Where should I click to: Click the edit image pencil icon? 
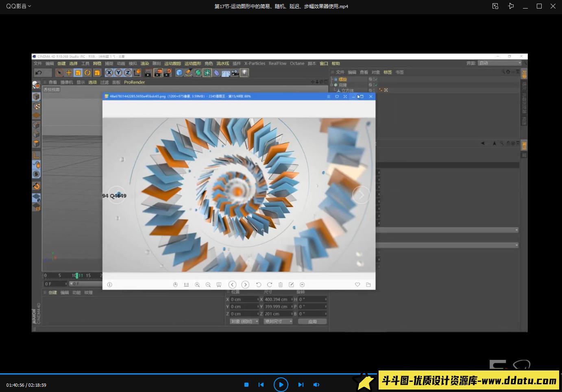pyautogui.click(x=291, y=285)
